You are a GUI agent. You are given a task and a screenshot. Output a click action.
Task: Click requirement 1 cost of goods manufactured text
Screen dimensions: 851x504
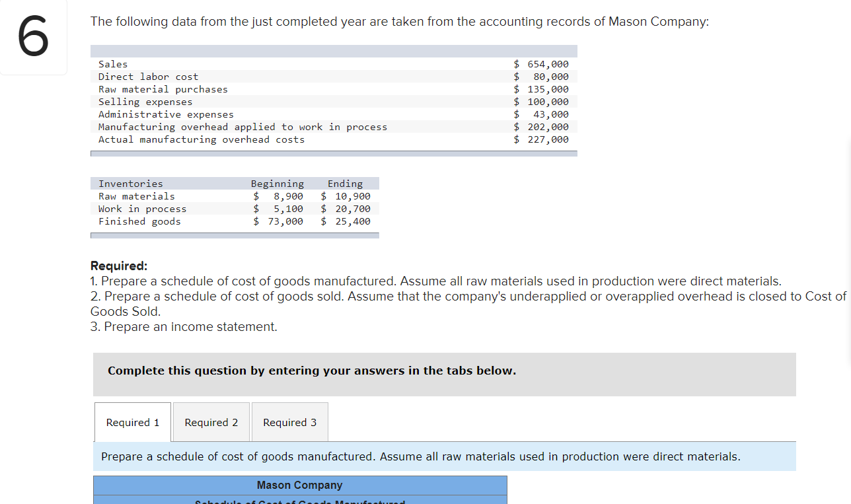(x=436, y=281)
